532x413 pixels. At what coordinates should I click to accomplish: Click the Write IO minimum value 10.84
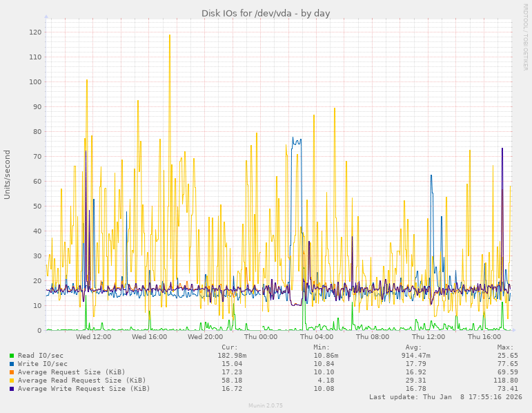(x=324, y=364)
